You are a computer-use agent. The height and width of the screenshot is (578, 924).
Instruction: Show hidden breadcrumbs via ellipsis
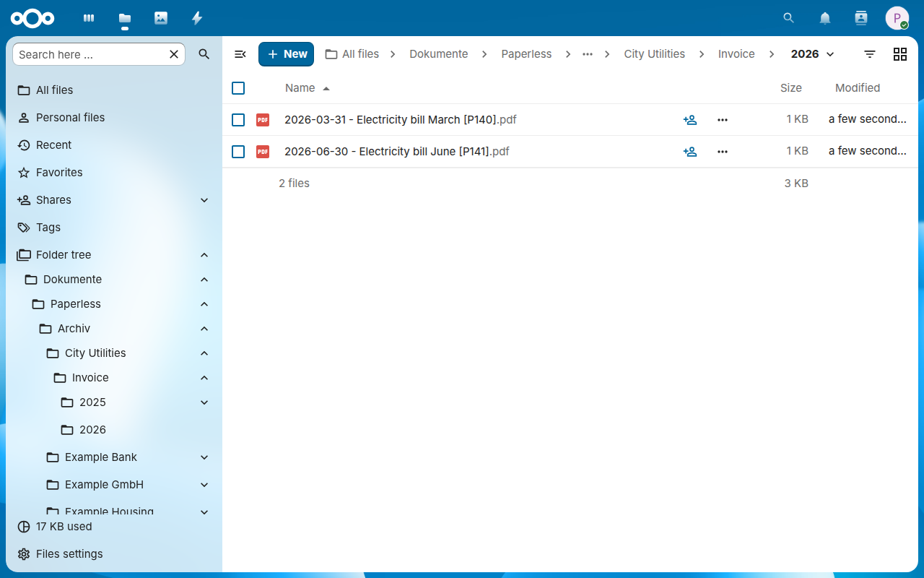coord(588,54)
